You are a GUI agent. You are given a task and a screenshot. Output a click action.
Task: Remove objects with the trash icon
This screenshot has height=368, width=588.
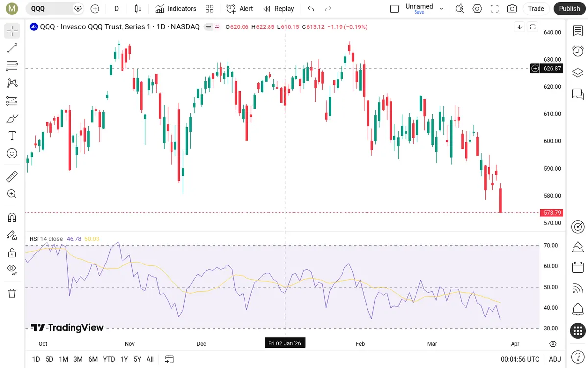point(12,293)
